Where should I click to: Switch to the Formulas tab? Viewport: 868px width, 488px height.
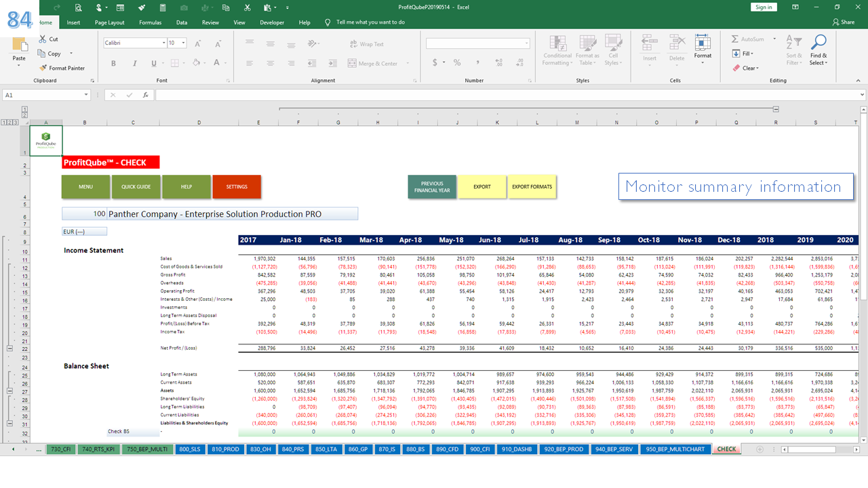(151, 22)
